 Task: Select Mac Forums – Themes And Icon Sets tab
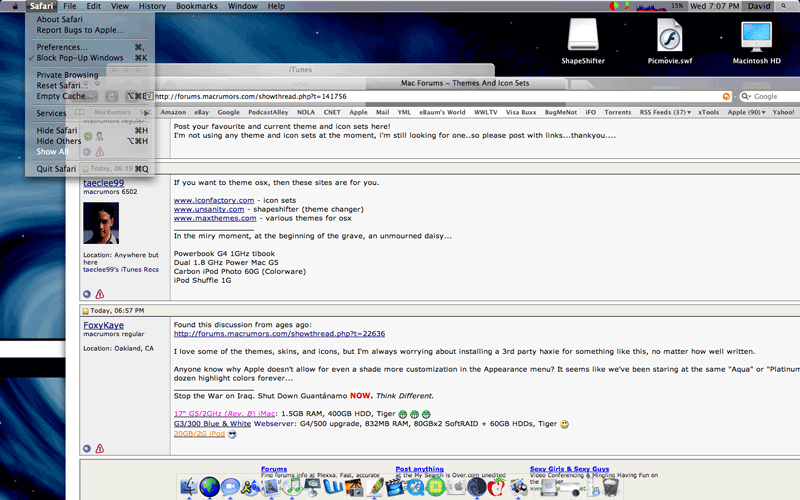[x=465, y=83]
